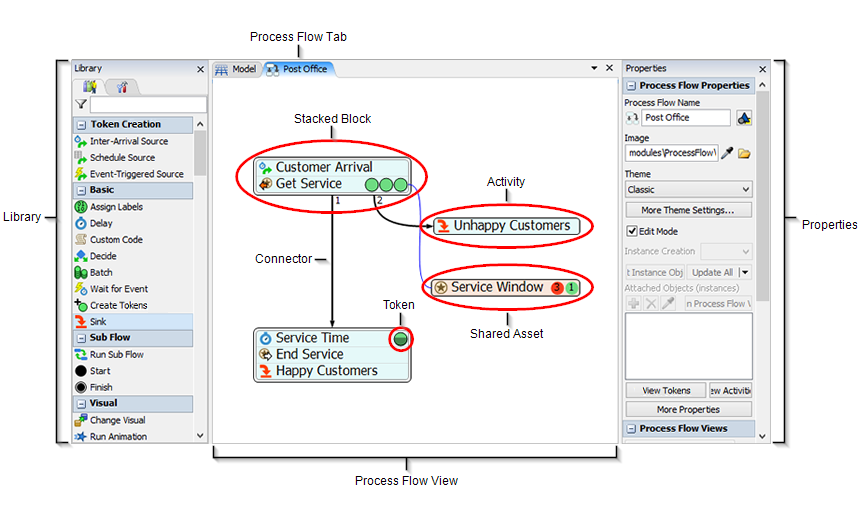Switch to the Post Office tab
The height and width of the screenshot is (522, 861).
click(x=297, y=69)
